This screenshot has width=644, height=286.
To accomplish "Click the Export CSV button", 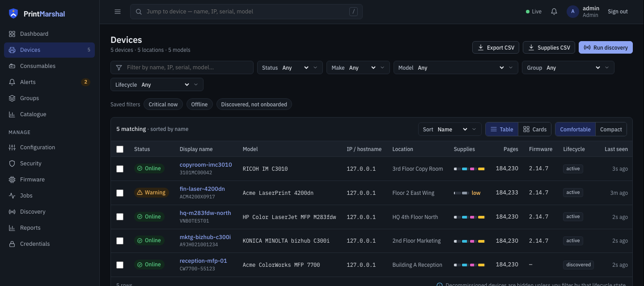I will [x=496, y=47].
